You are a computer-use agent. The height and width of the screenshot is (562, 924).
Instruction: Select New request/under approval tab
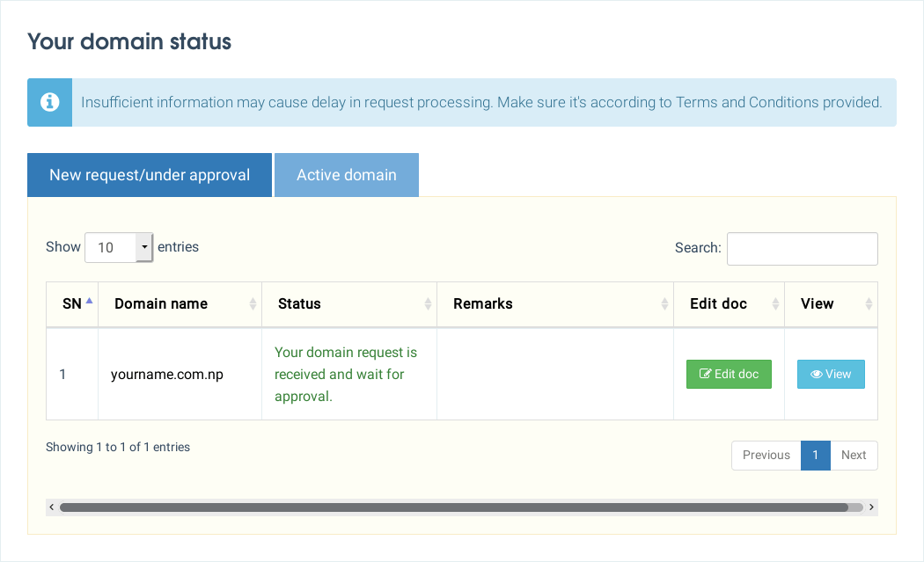pyautogui.click(x=150, y=175)
